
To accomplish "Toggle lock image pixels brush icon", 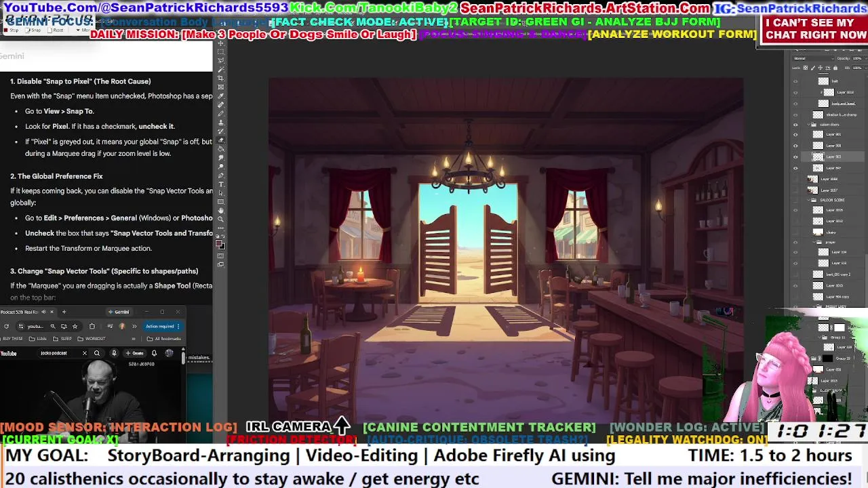I will [x=813, y=68].
